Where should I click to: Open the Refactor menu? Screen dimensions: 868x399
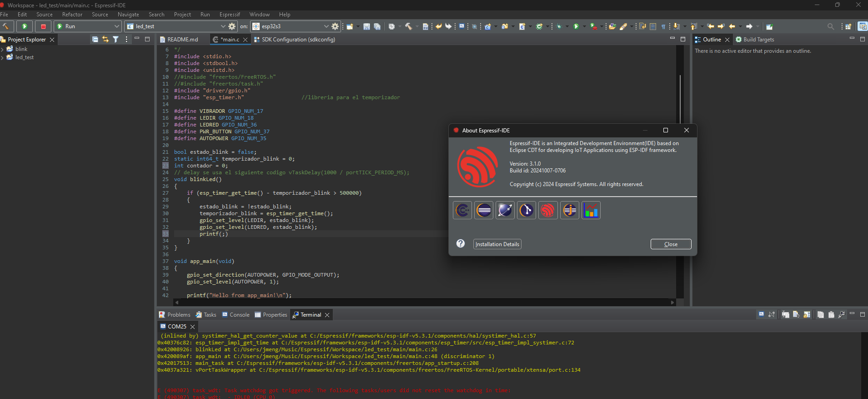click(x=72, y=15)
